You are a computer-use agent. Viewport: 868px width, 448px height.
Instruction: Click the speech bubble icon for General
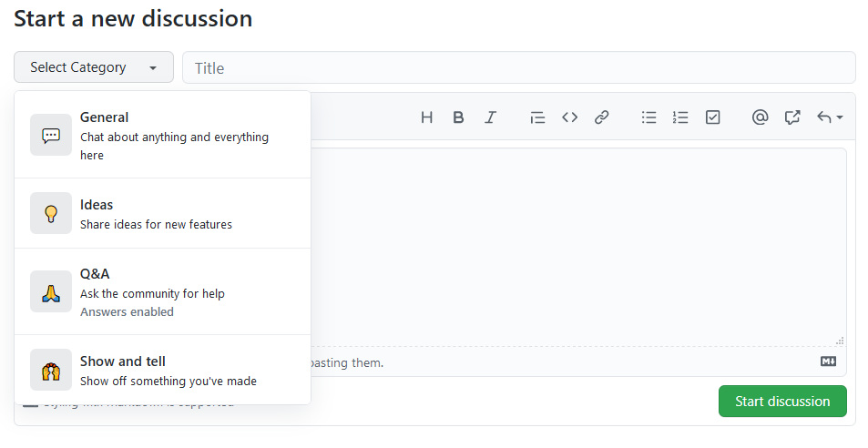pyautogui.click(x=51, y=135)
